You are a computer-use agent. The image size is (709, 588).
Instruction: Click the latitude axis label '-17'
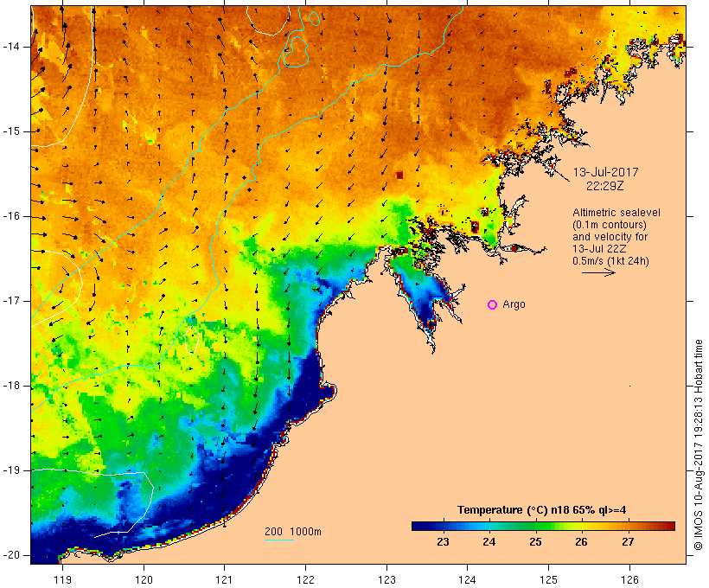(x=11, y=301)
